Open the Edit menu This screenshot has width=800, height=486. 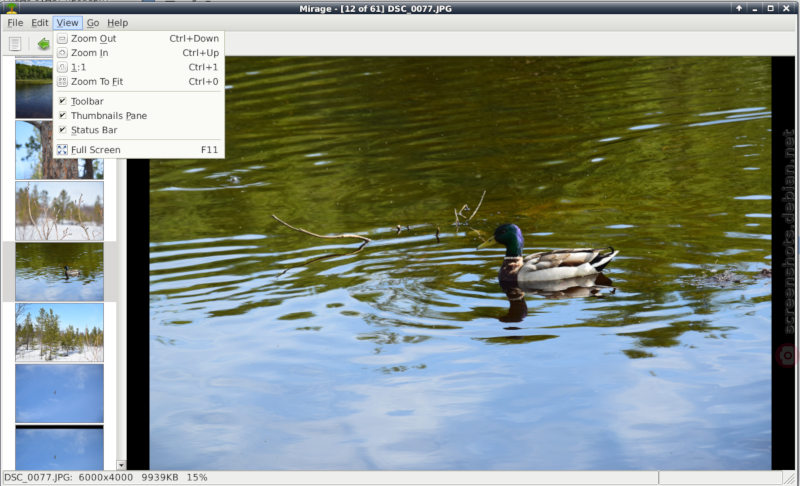pyautogui.click(x=39, y=23)
